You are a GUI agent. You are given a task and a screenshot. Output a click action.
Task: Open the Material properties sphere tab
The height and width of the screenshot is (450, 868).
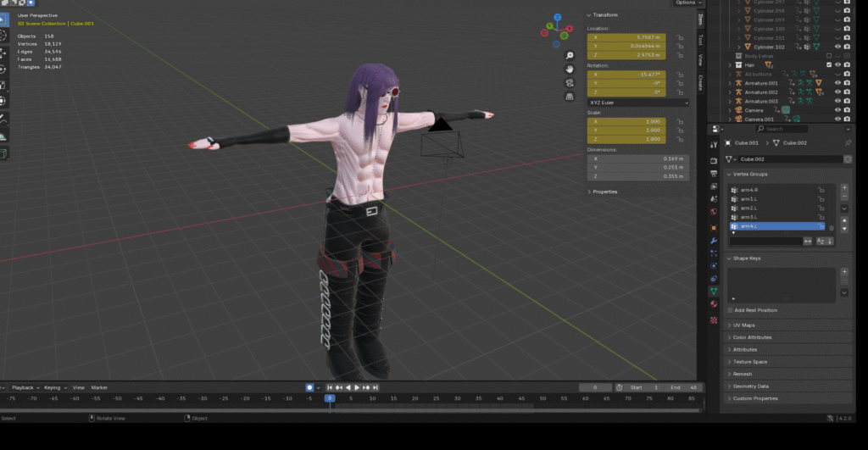point(714,303)
